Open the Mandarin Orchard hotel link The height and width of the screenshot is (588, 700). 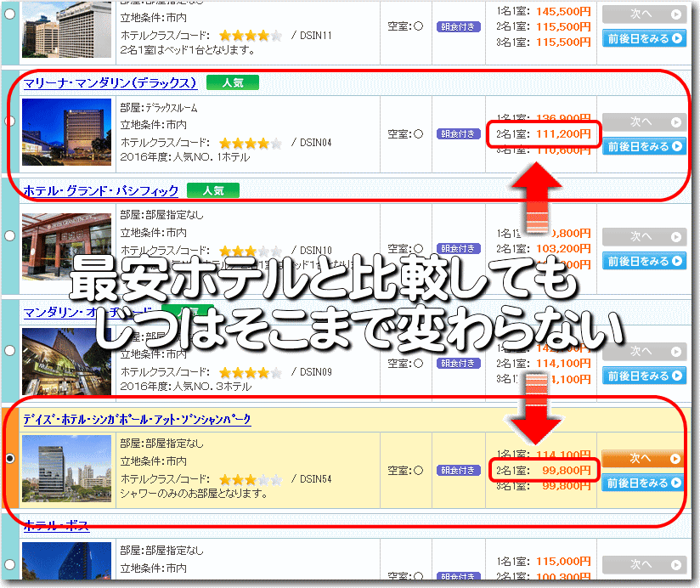click(87, 312)
